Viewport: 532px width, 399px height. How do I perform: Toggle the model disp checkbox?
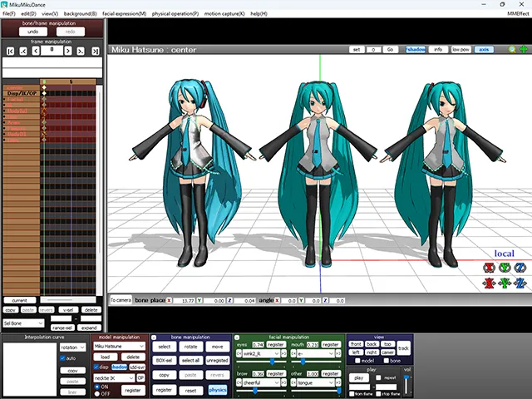click(96, 367)
